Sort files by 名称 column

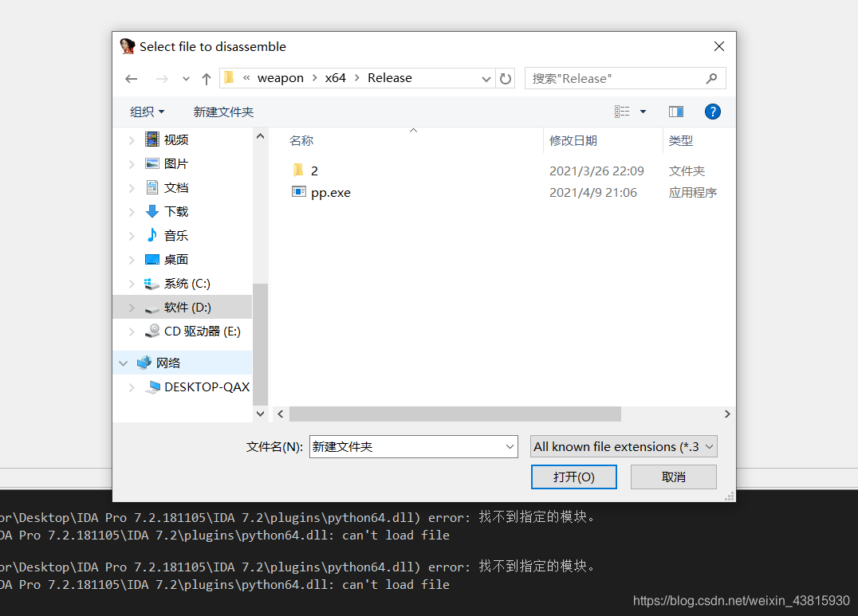pyautogui.click(x=301, y=140)
